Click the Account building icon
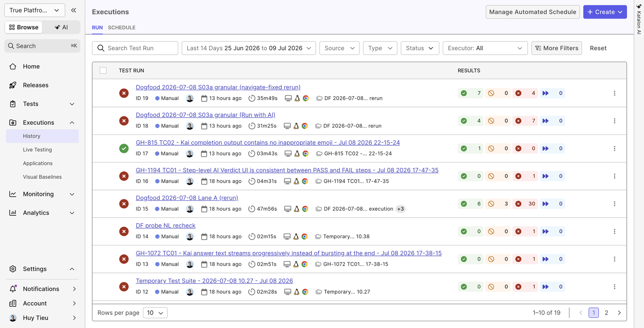The image size is (644, 328). click(x=13, y=303)
